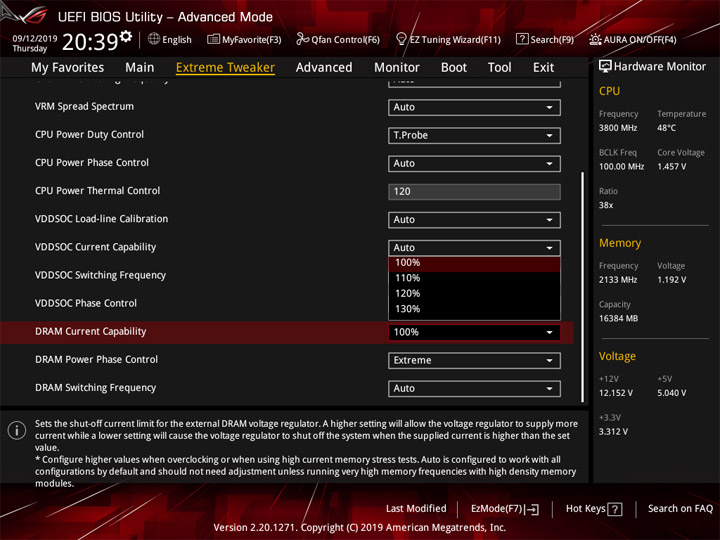The height and width of the screenshot is (540, 720).
Task: Select CPU Power Thermal Control label
Action: tap(97, 191)
